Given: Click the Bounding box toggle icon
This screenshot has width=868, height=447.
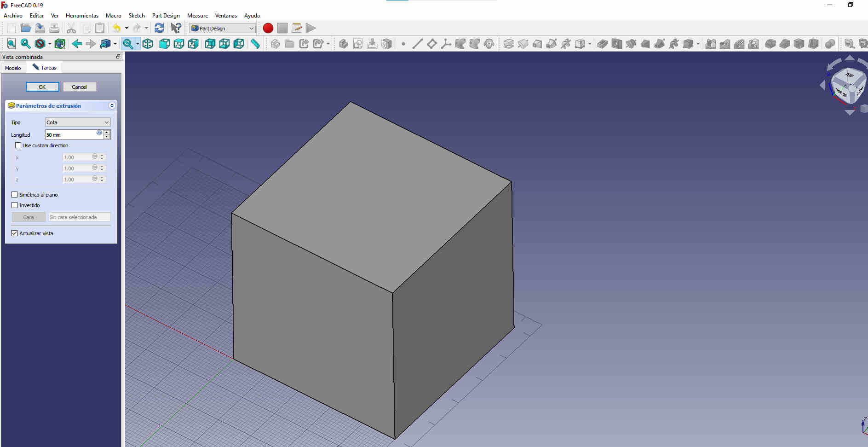Looking at the screenshot, I should (x=60, y=44).
